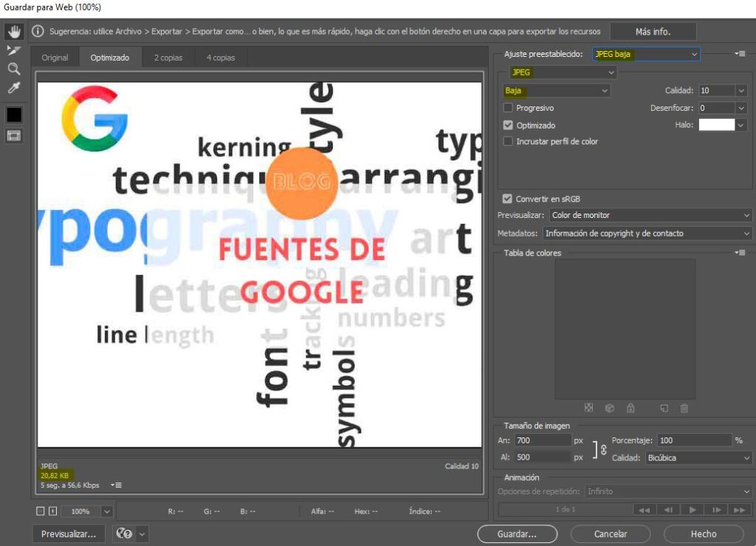Click the Calidad value field showing 10
756x546 pixels.
[716, 90]
